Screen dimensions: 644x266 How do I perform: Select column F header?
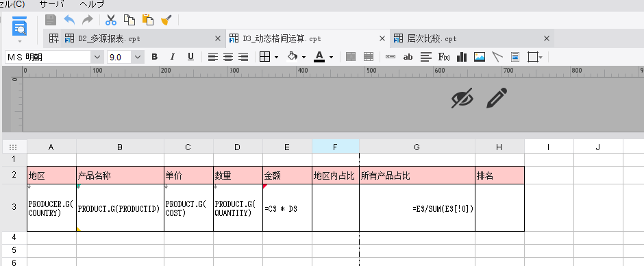click(x=336, y=147)
